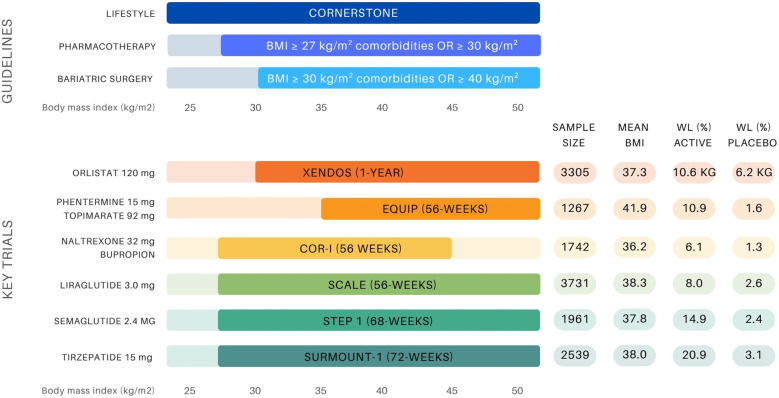
Task: Click the SAMPLE SIZE column header
Action: 573,135
